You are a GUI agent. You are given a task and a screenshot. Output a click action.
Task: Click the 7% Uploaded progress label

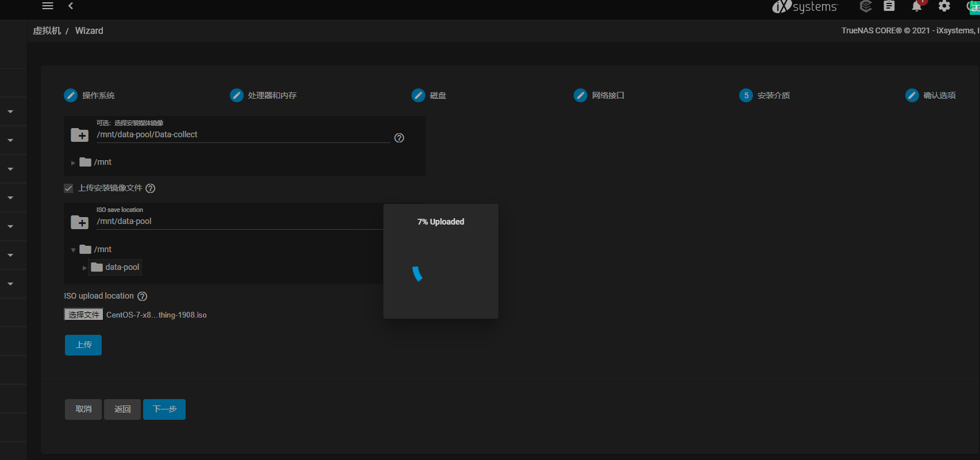point(441,222)
